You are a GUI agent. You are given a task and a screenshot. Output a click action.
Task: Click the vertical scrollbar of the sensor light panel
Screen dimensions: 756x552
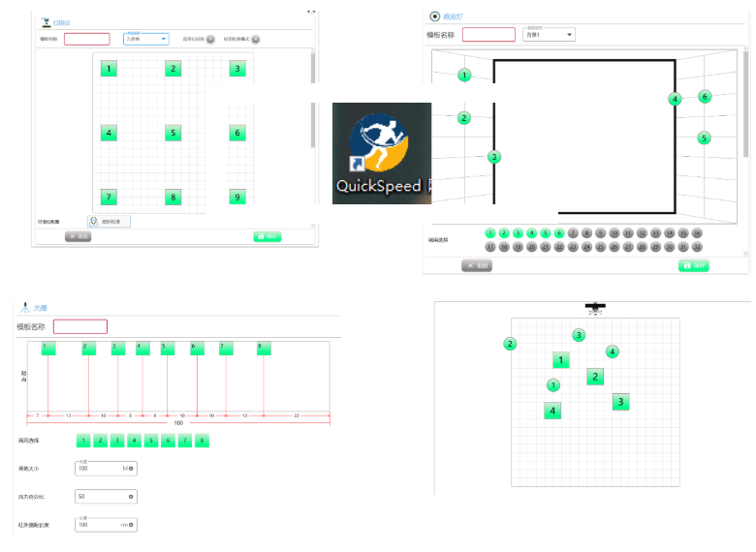[745, 107]
